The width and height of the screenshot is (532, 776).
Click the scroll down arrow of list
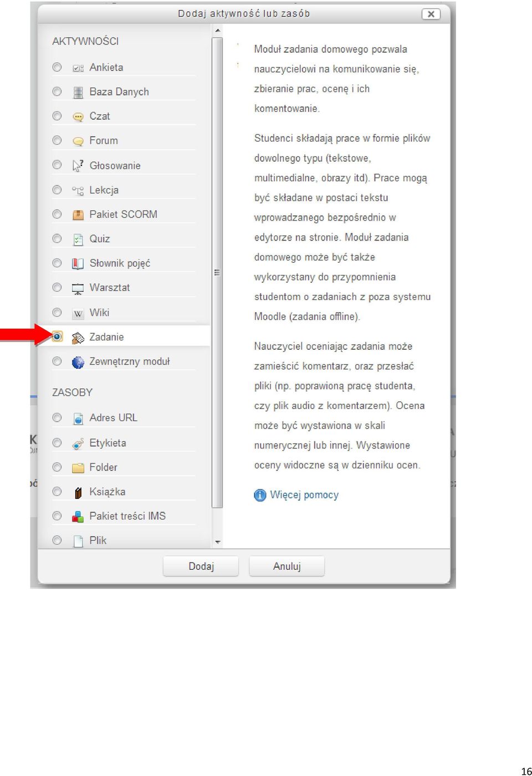(218, 542)
